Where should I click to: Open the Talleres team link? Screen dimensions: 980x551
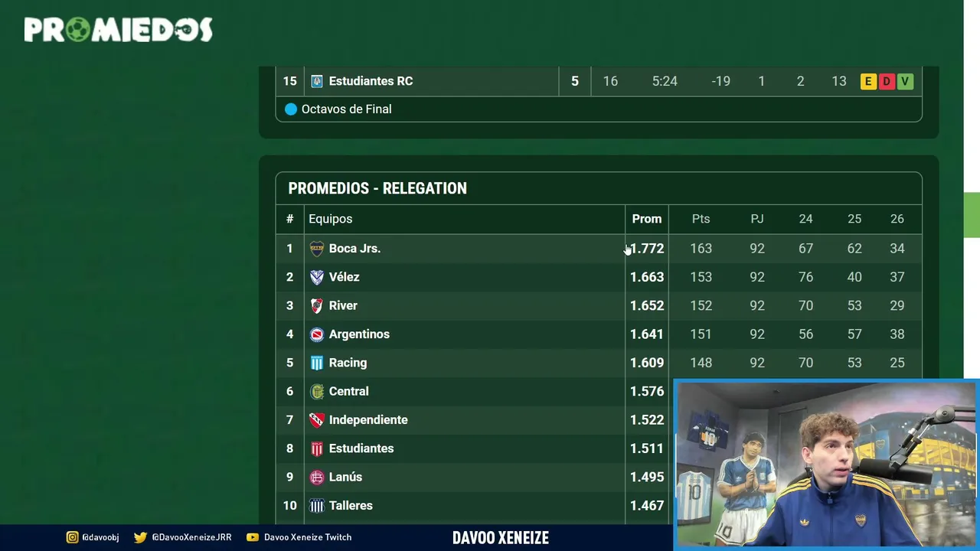(351, 506)
